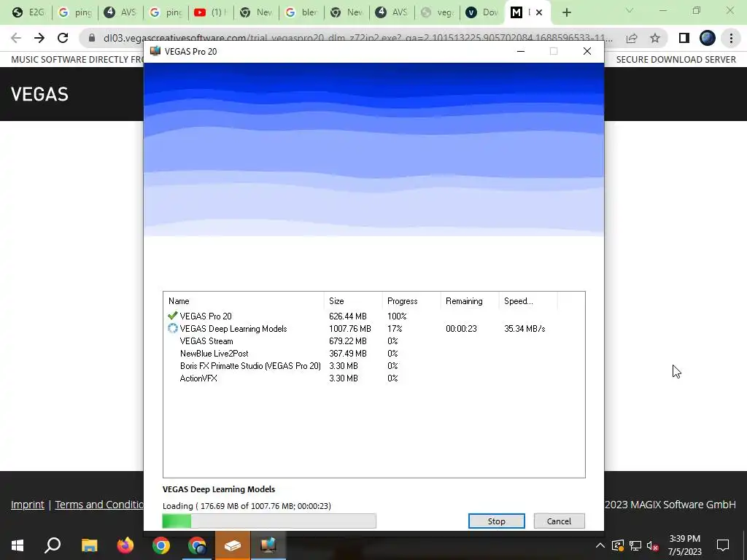Open Windows taskbar search
The height and width of the screenshot is (560, 747).
tap(53, 545)
